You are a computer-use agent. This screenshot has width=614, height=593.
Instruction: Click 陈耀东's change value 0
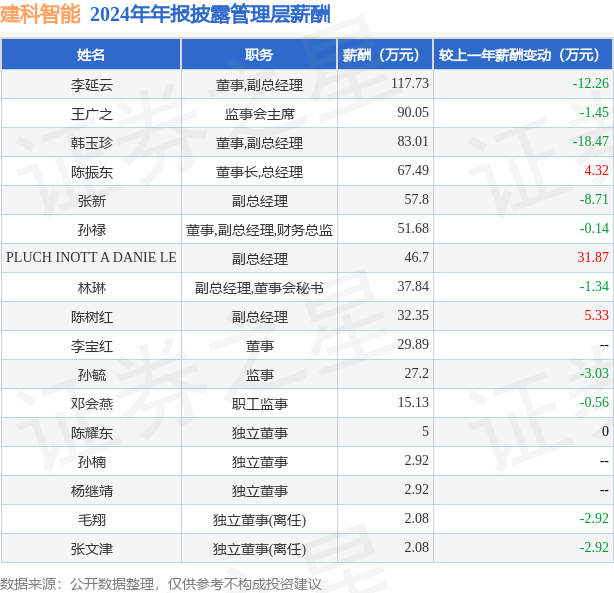[605, 431]
